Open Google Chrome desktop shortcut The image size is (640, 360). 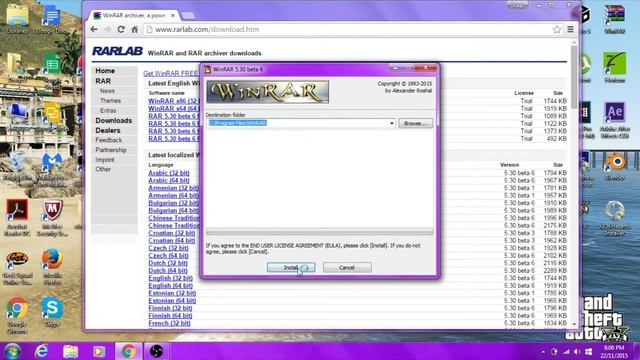click(17, 315)
